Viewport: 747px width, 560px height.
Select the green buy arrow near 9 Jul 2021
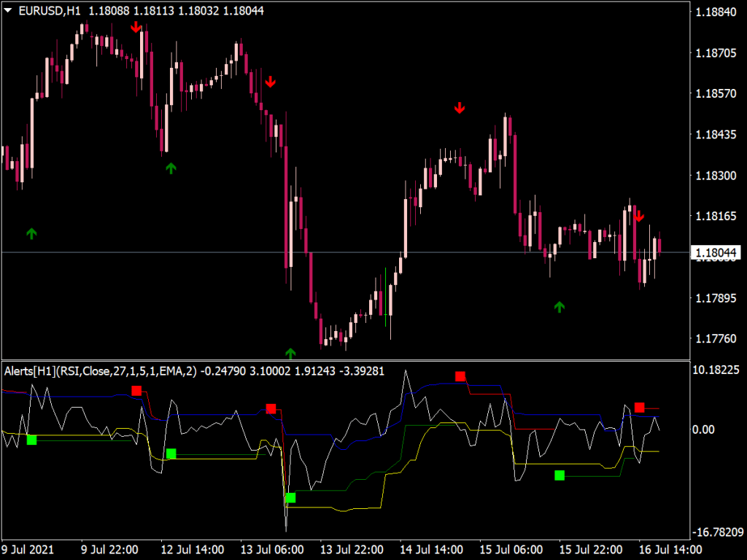(31, 233)
